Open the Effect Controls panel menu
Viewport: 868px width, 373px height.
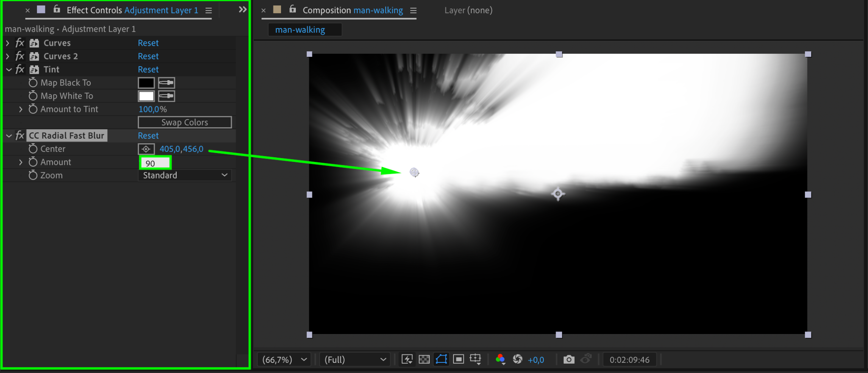[x=209, y=11]
